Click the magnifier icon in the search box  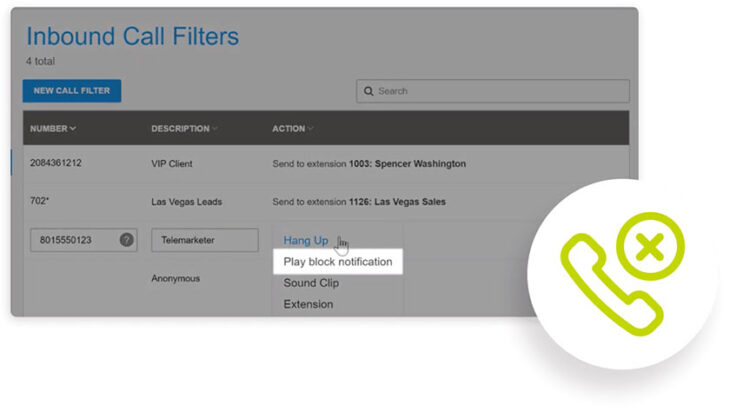368,91
